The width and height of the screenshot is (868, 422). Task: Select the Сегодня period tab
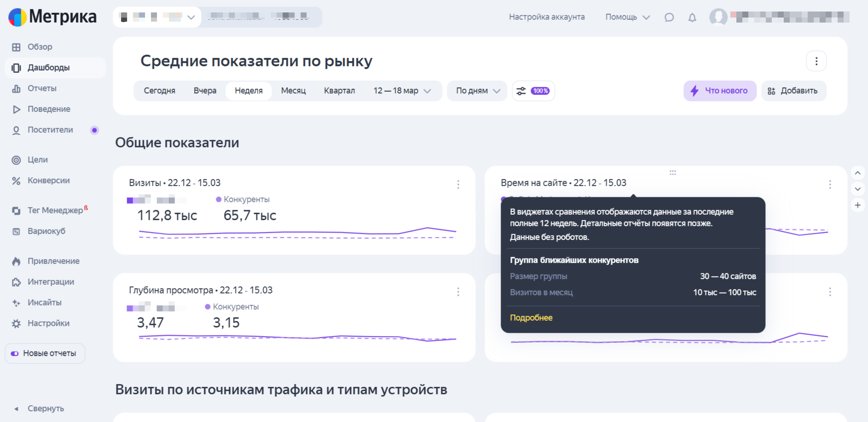click(x=159, y=90)
